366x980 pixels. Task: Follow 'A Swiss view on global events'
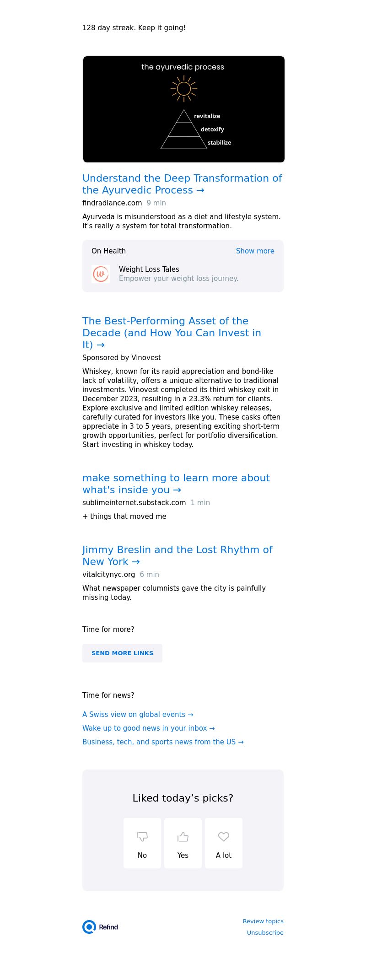(x=138, y=715)
